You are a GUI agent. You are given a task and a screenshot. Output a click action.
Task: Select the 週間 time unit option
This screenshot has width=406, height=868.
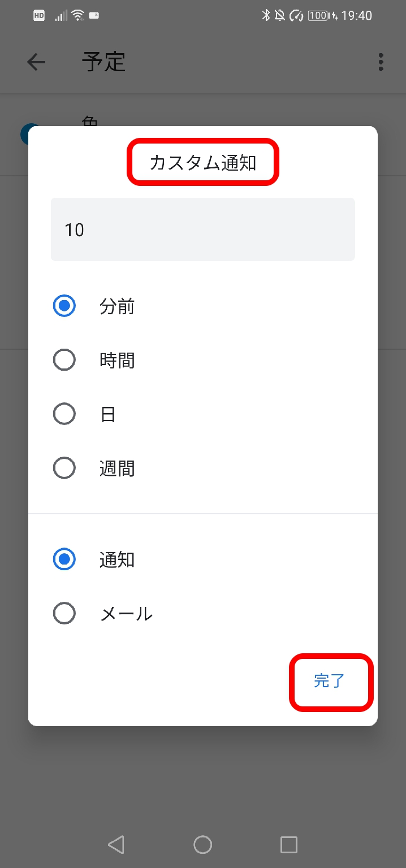[64, 468]
